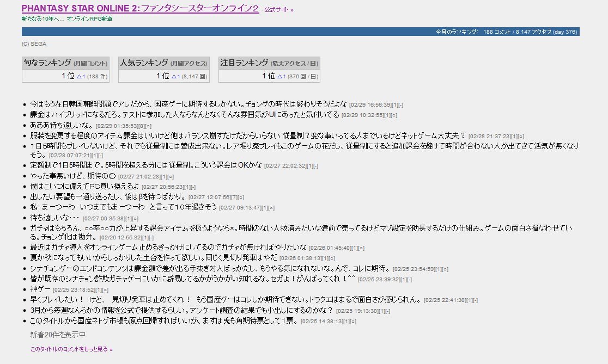Screen dimensions: 608x364
Task: Click the comment 神ゲー
Action: [40, 289]
